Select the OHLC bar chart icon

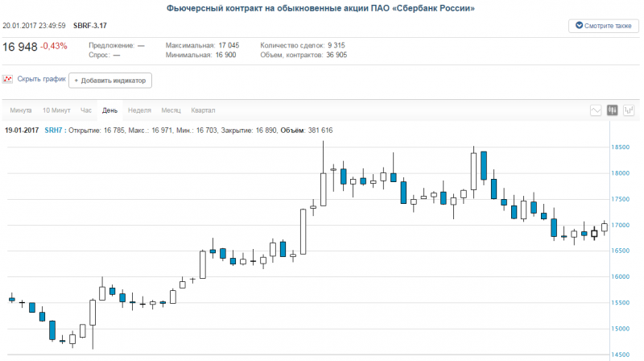(x=629, y=110)
